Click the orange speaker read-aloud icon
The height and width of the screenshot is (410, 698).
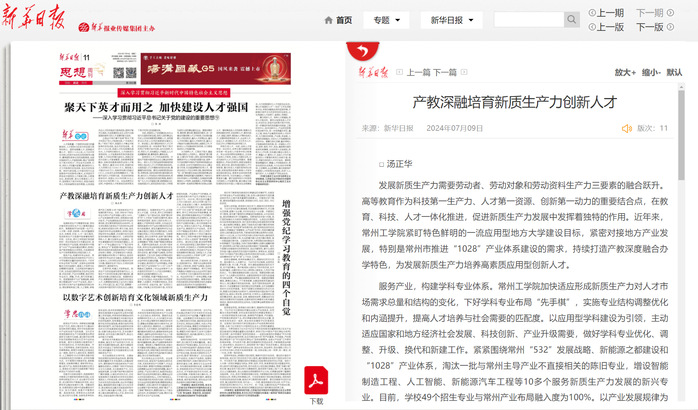click(x=627, y=129)
